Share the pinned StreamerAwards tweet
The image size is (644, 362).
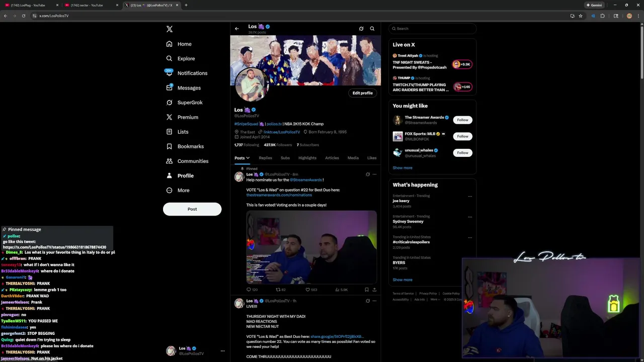[374, 290]
